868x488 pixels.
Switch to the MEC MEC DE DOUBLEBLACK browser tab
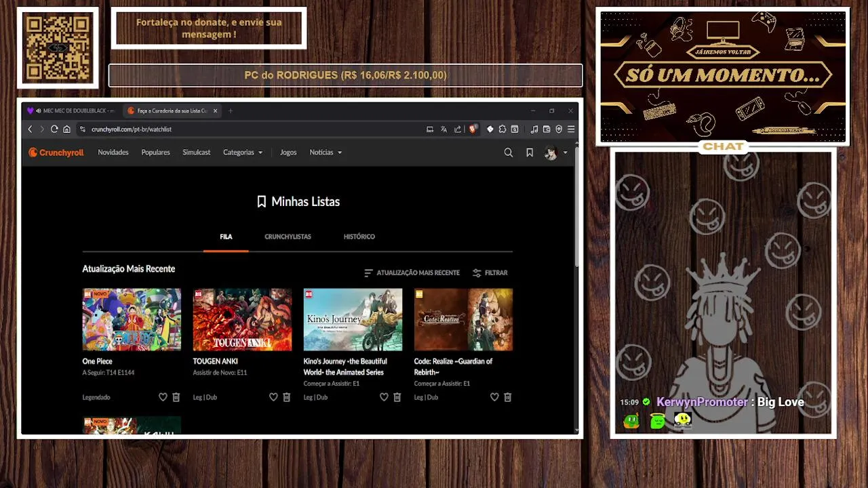coord(71,110)
